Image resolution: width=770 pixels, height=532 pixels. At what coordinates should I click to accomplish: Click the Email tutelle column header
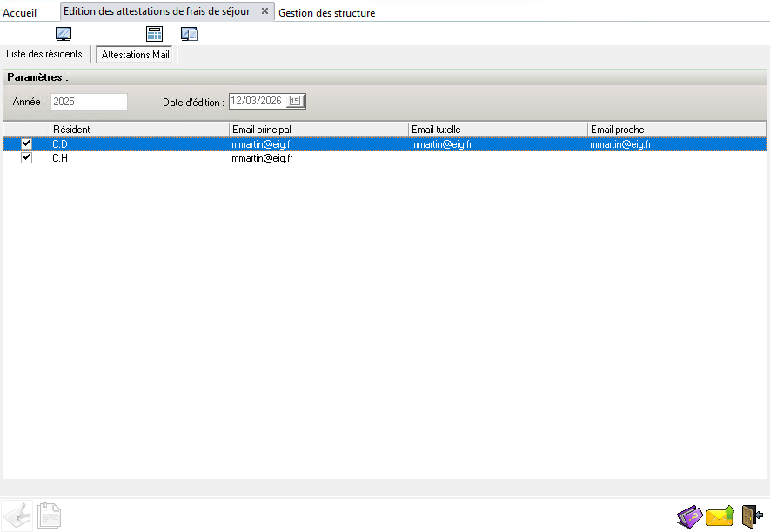(498, 130)
